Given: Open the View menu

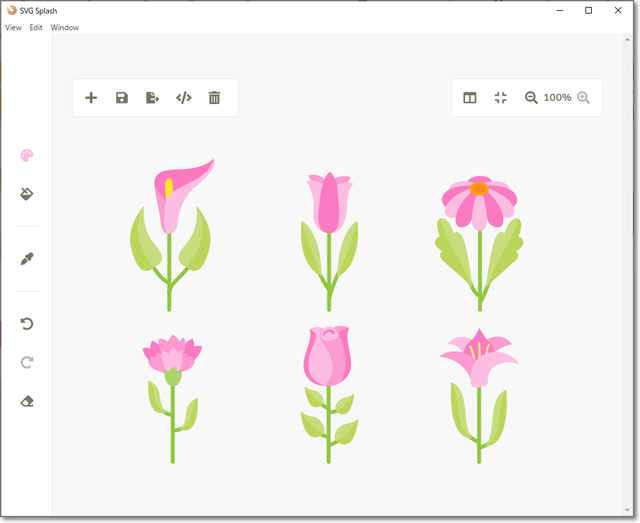Looking at the screenshot, I should coord(13,28).
